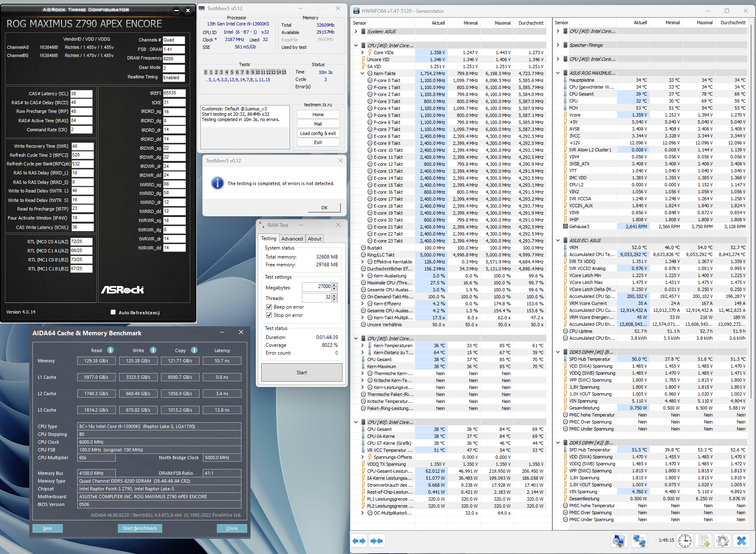Click the log file with plus icon
This screenshot has height=554, width=756.
coord(704,541)
